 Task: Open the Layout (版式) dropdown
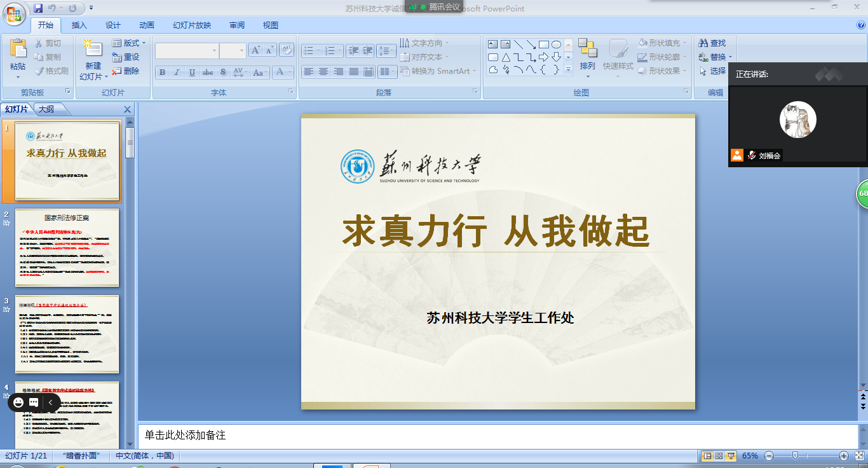coord(129,43)
